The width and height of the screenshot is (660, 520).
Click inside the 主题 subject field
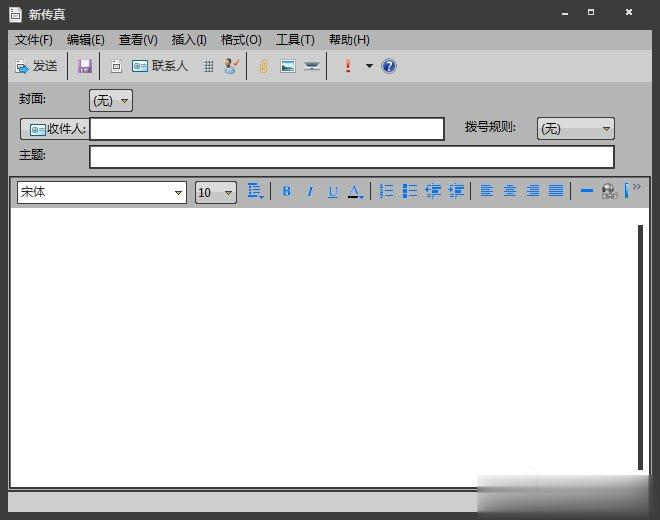(x=352, y=157)
